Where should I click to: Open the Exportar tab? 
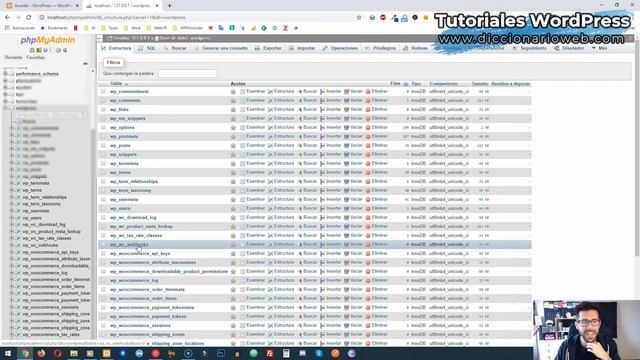point(268,48)
